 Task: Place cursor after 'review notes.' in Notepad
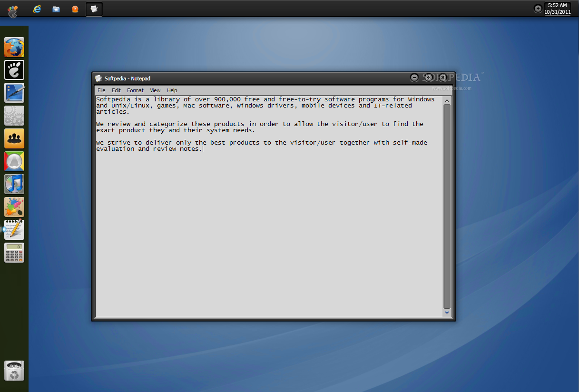click(x=203, y=149)
